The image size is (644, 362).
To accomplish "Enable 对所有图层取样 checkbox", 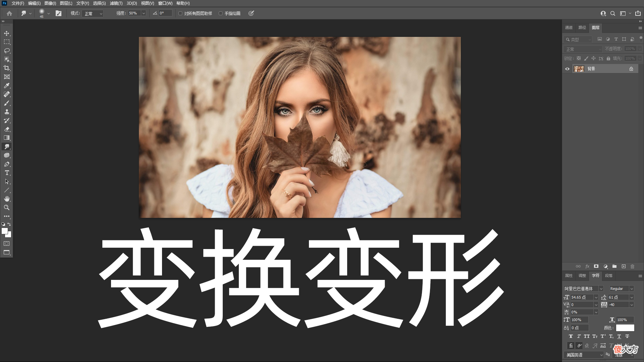I will [180, 13].
